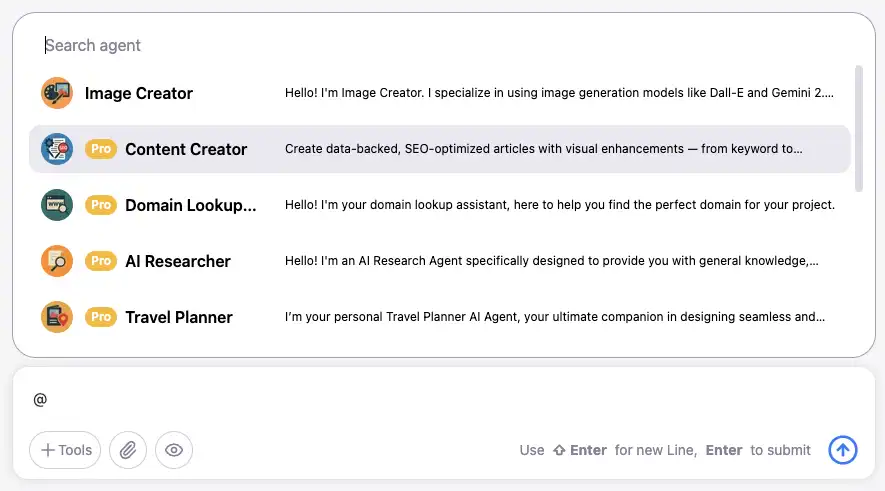Focus the message box containing @

pos(400,399)
